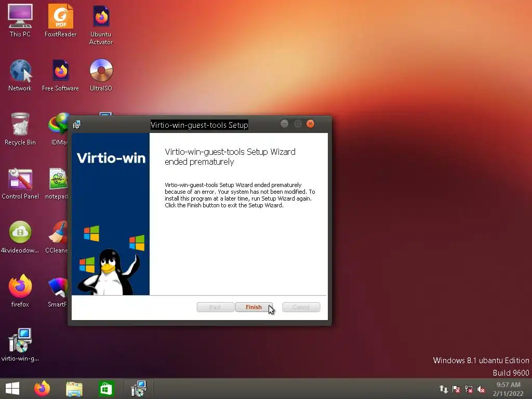This screenshot has height=399, width=532.
Task: Close the Virtio-win-guest-tools Setup window
Action: (x=311, y=124)
